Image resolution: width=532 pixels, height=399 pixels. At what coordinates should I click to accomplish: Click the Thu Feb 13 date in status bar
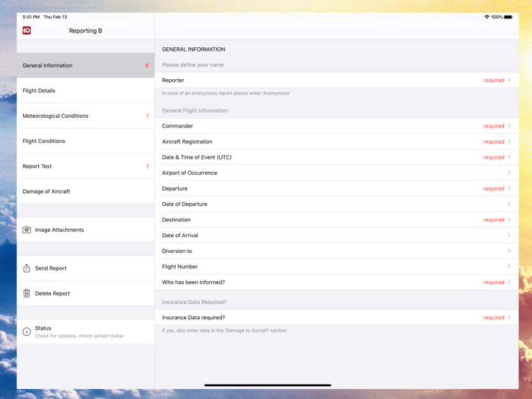(55, 17)
